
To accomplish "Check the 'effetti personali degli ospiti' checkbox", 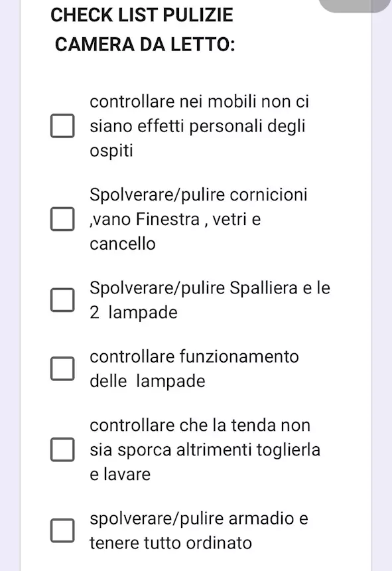I will click(62, 126).
